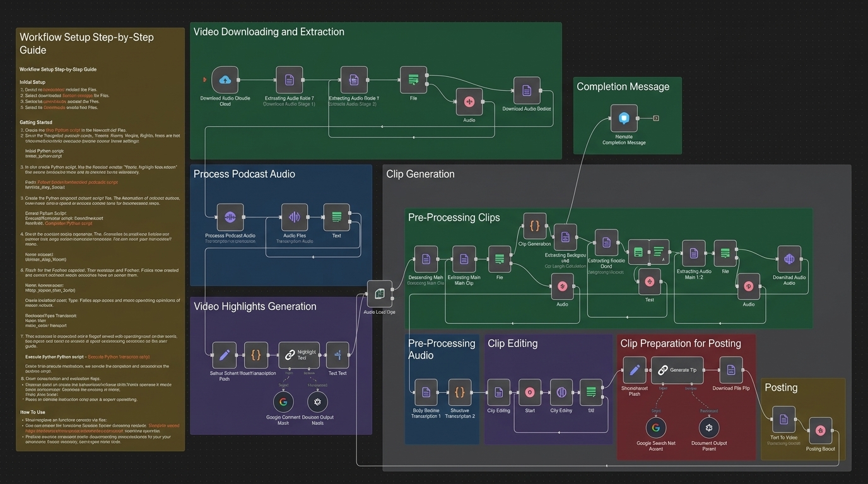Open the Google Search Net sub-node
The height and width of the screenshot is (484, 868).
click(x=656, y=428)
